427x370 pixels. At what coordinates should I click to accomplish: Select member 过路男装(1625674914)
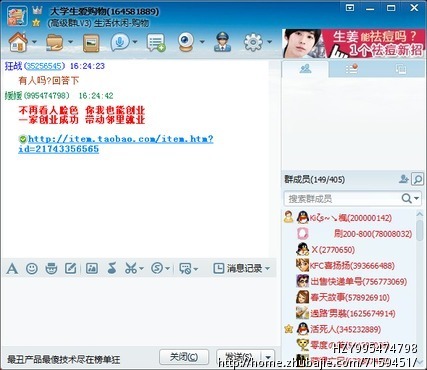click(346, 313)
